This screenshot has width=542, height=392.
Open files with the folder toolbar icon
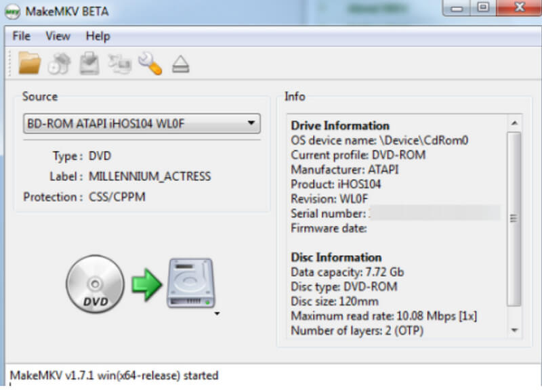(29, 63)
